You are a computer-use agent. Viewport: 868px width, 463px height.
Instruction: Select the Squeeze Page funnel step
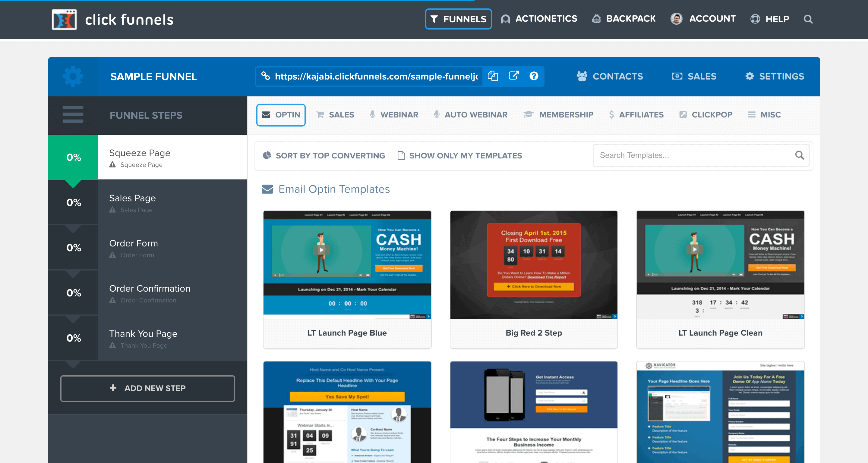[148, 157]
